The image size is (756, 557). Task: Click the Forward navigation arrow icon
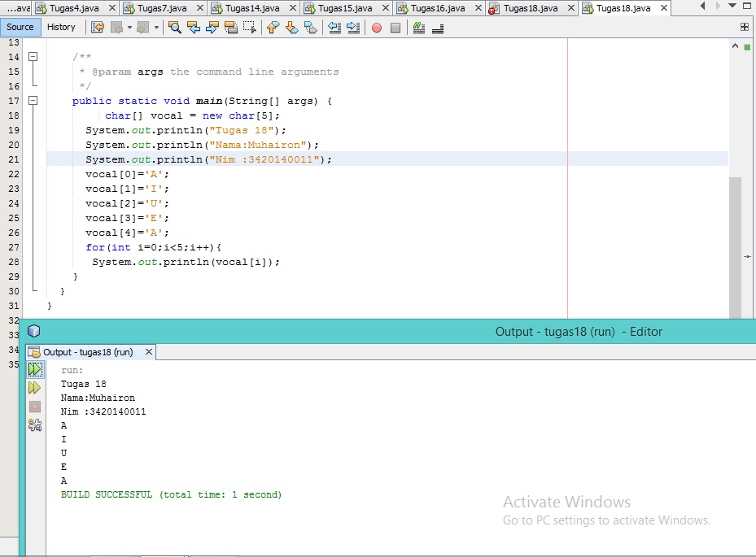tap(142, 28)
